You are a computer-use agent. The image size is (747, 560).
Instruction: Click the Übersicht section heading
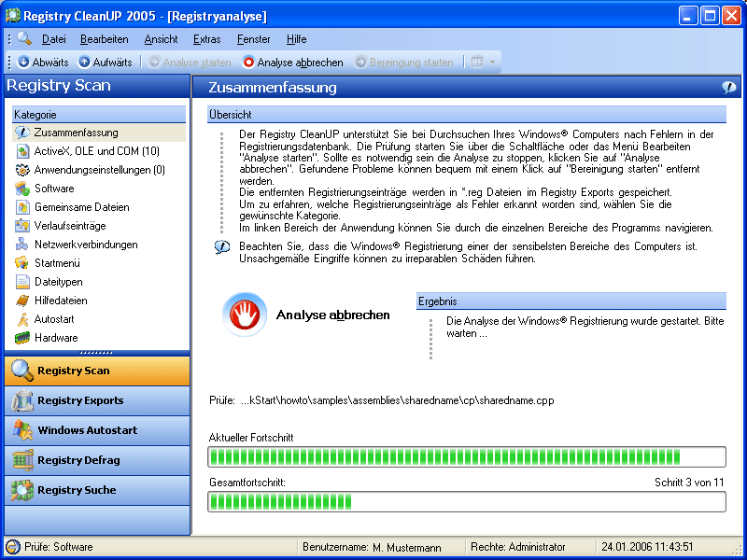[467, 115]
